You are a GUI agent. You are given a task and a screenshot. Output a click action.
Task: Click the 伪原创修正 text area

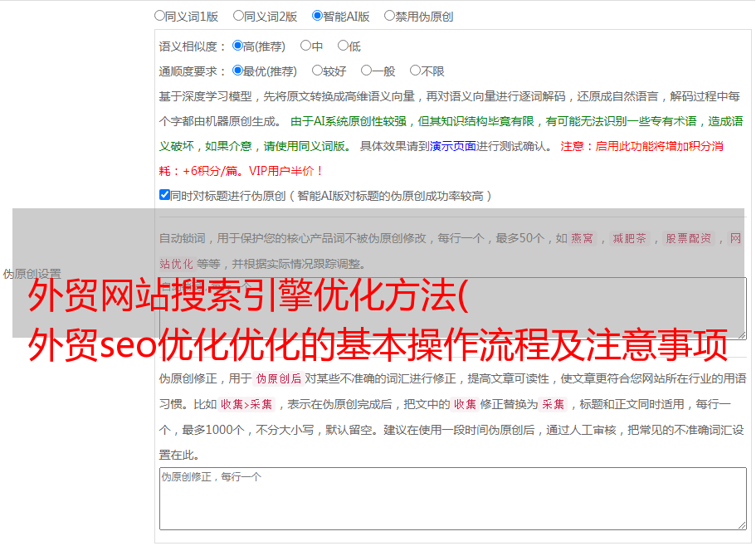pyautogui.click(x=453, y=499)
